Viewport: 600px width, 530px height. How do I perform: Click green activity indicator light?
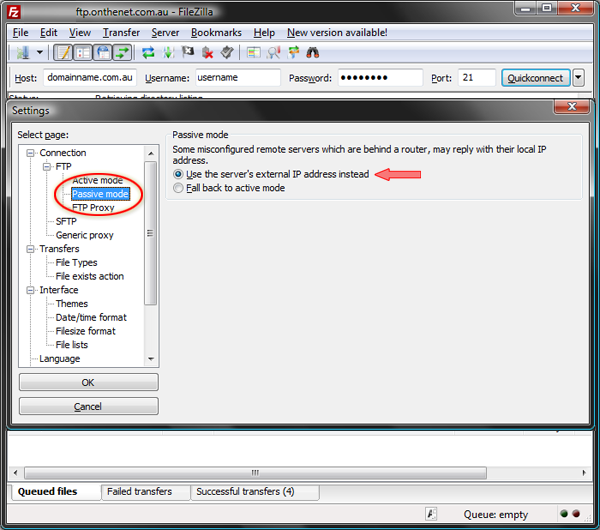click(564, 514)
